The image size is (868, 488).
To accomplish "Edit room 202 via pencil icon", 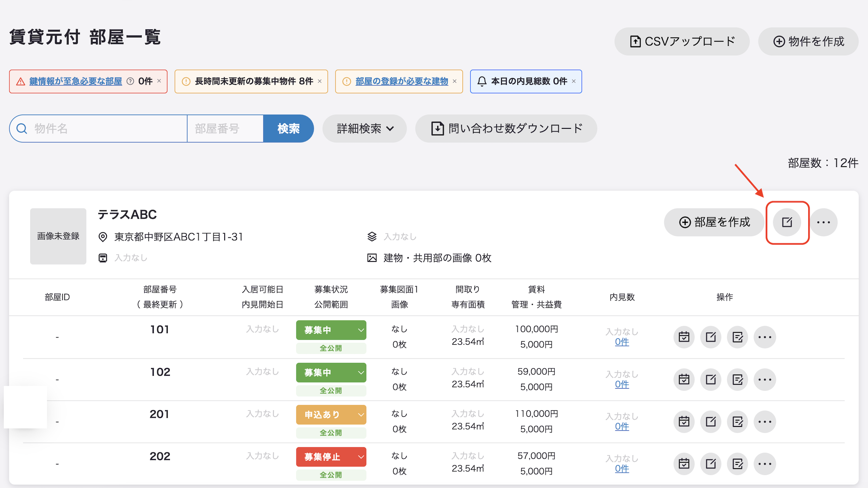I will (710, 464).
